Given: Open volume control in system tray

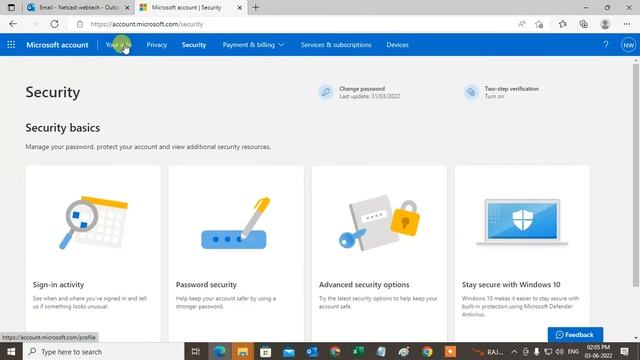Looking at the screenshot, I should coord(559,351).
